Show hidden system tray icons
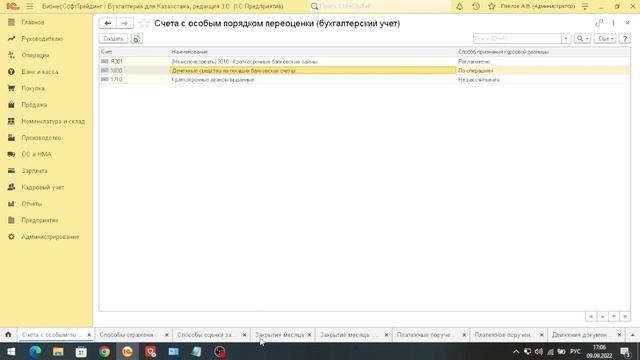This screenshot has height=360, width=640. 516,351
